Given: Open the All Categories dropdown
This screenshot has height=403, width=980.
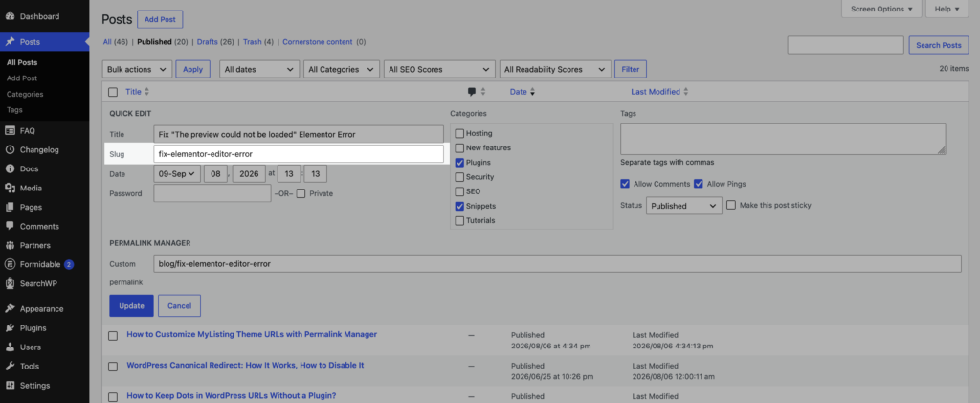Looking at the screenshot, I should tap(342, 69).
